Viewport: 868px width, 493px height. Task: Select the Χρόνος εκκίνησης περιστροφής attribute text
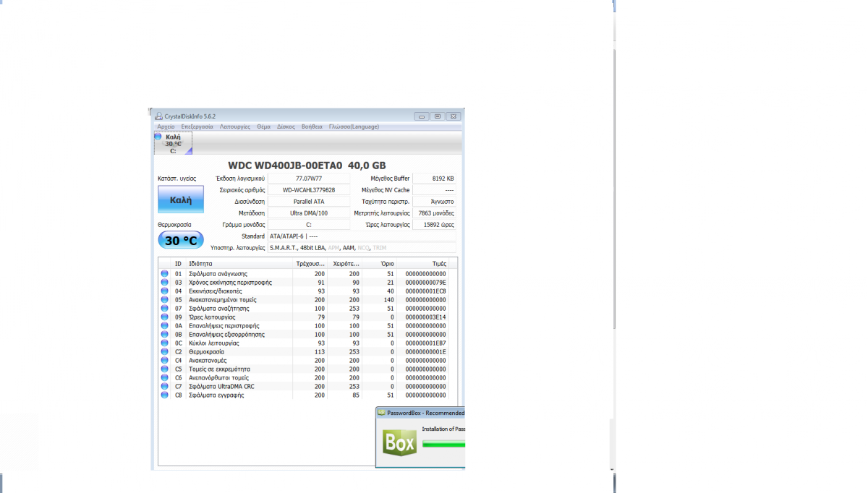point(231,283)
